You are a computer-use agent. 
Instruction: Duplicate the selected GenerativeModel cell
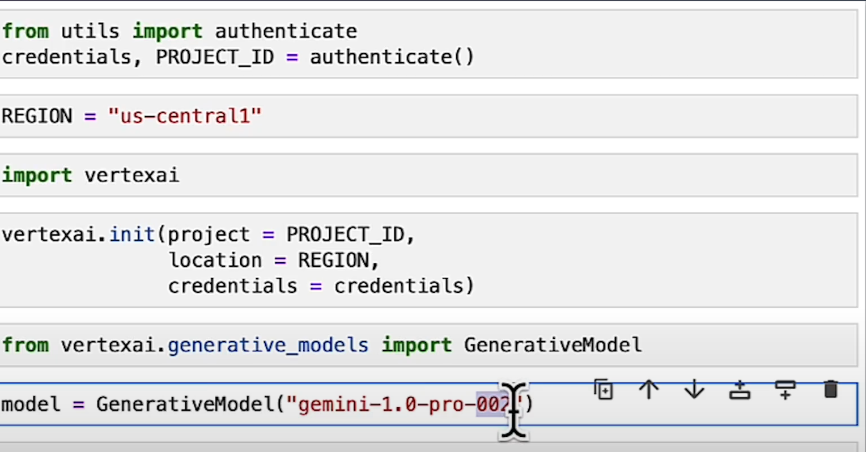tap(603, 389)
